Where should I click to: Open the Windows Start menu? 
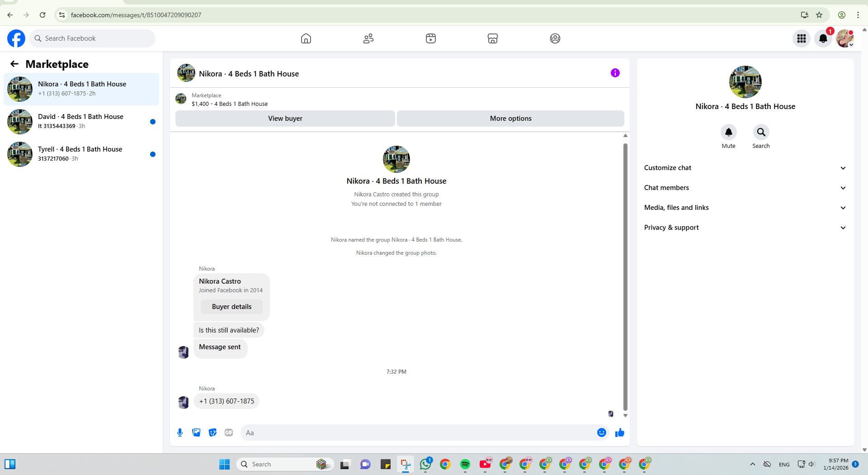224,464
